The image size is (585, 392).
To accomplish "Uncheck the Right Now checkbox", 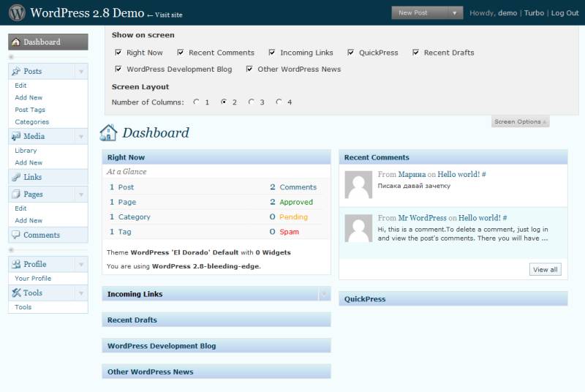I will [x=118, y=53].
